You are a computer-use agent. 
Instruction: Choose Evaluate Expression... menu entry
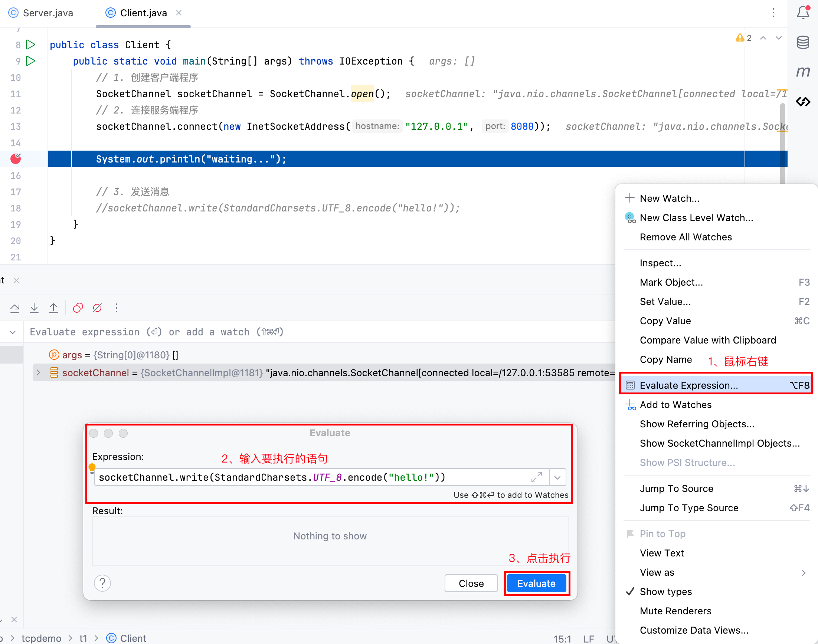tap(717, 385)
